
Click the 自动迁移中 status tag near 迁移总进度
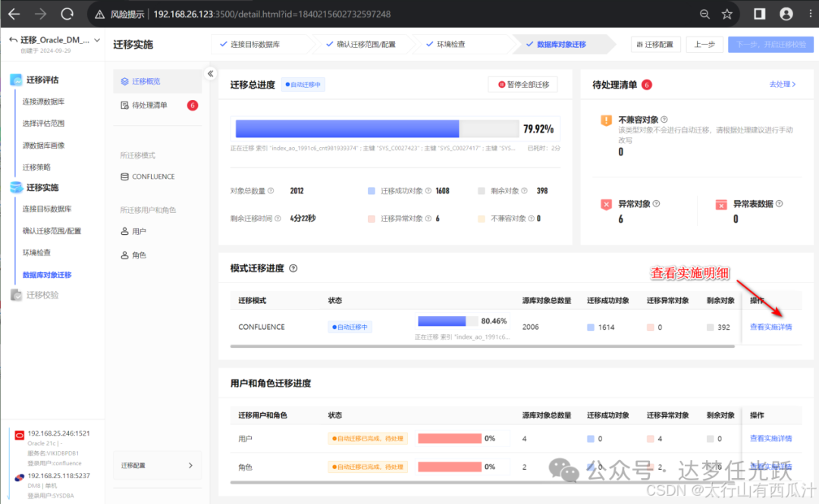[303, 85]
